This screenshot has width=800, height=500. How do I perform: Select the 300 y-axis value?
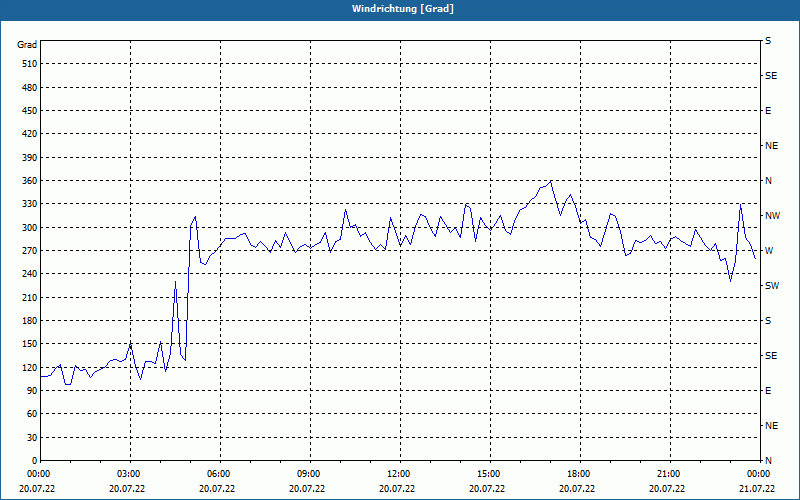pyautogui.click(x=30, y=228)
